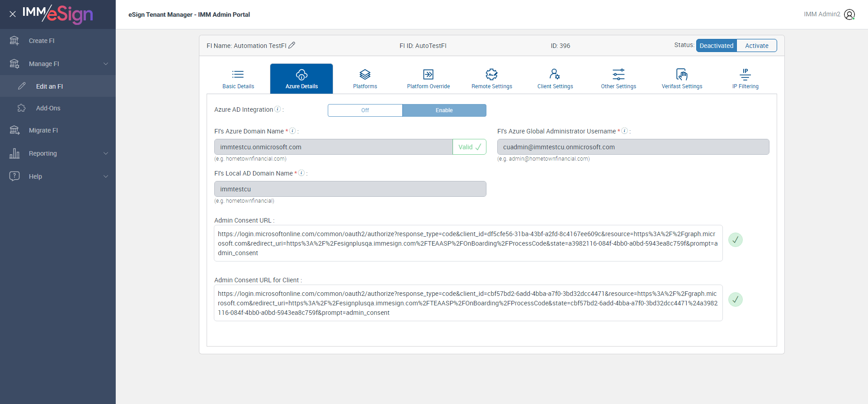
Task: Click the IP Filtering icon
Action: 745,74
